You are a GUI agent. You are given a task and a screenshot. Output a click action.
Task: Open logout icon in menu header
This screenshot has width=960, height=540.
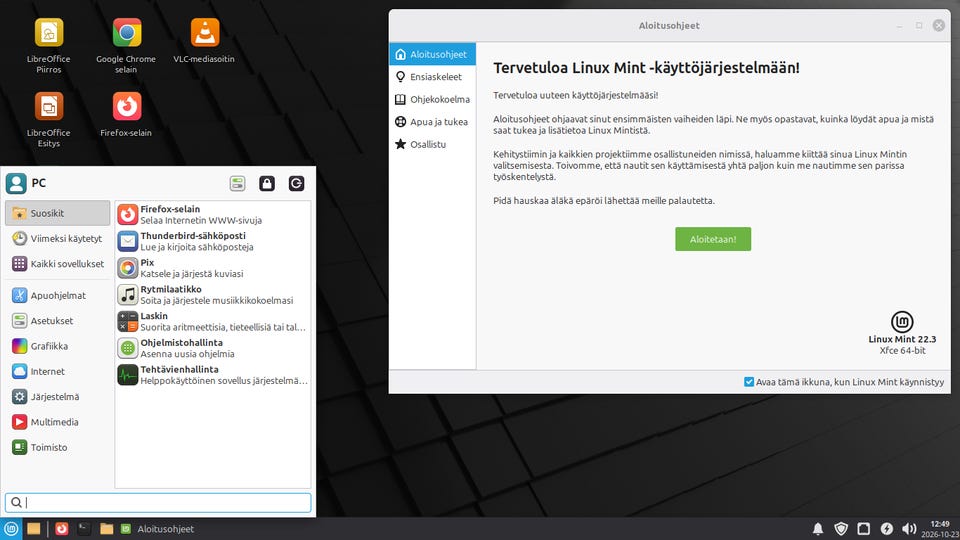[296, 183]
